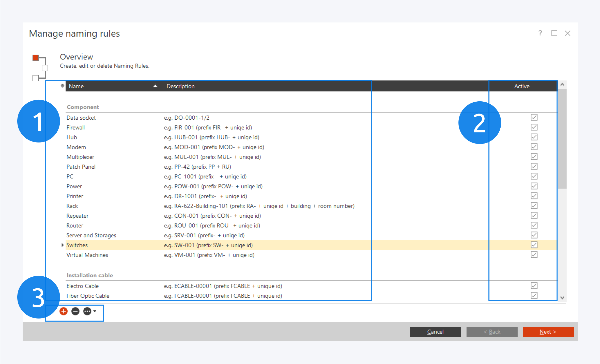
Task: Uncheck Active for Data socket rule
Action: (x=534, y=117)
